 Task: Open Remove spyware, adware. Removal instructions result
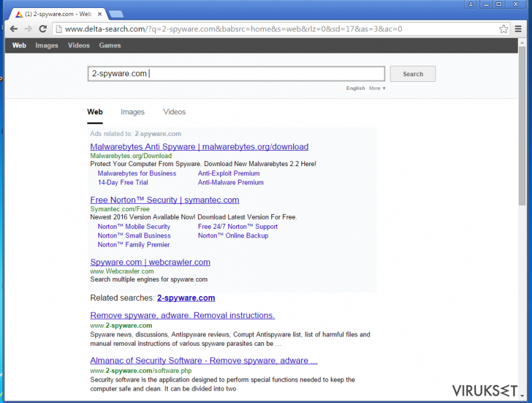(183, 316)
